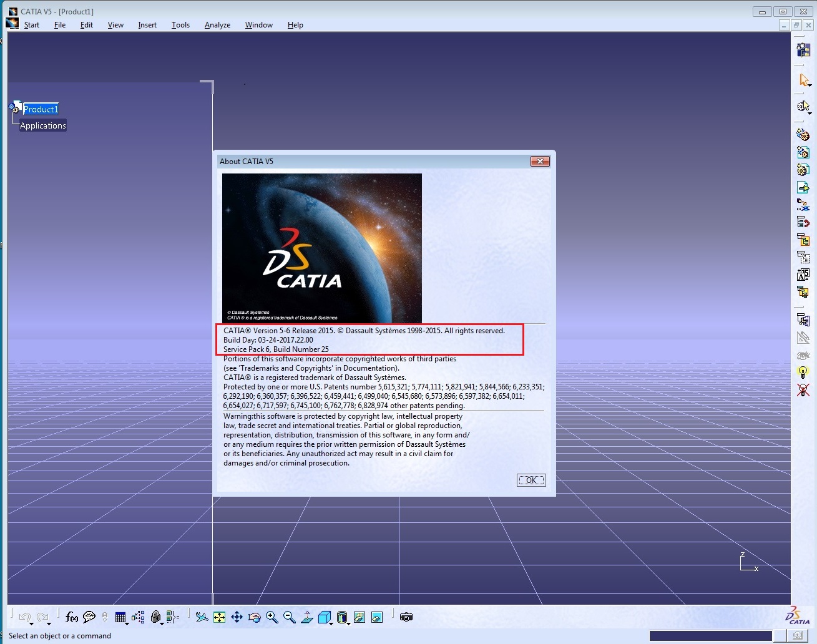Select the Pan arrows tool
817x644 pixels.
pyautogui.click(x=237, y=617)
